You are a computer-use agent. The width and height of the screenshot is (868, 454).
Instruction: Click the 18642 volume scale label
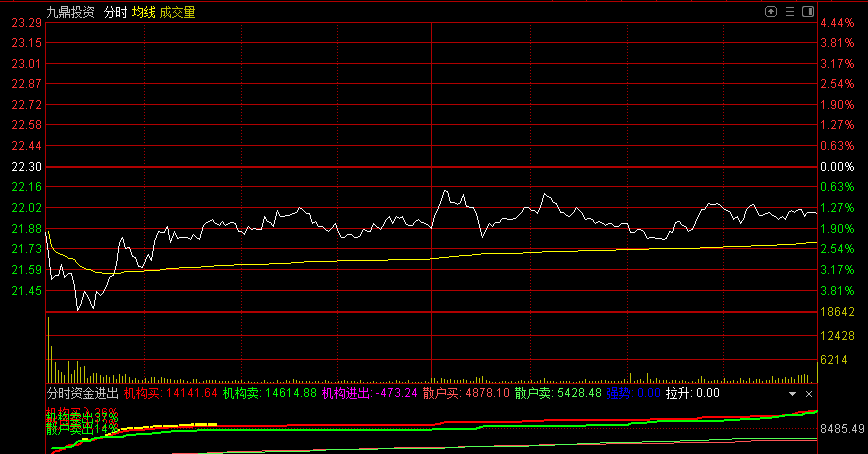pos(838,312)
